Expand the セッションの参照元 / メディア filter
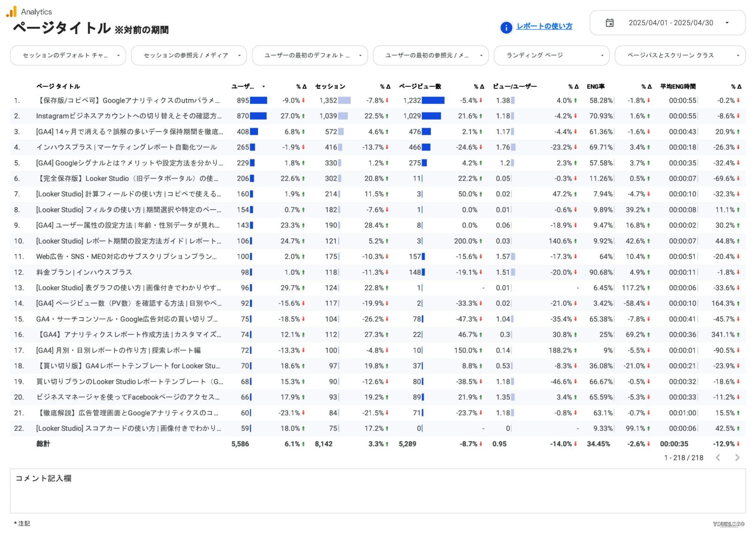Image resolution: width=756 pixels, height=534 pixels. click(189, 55)
